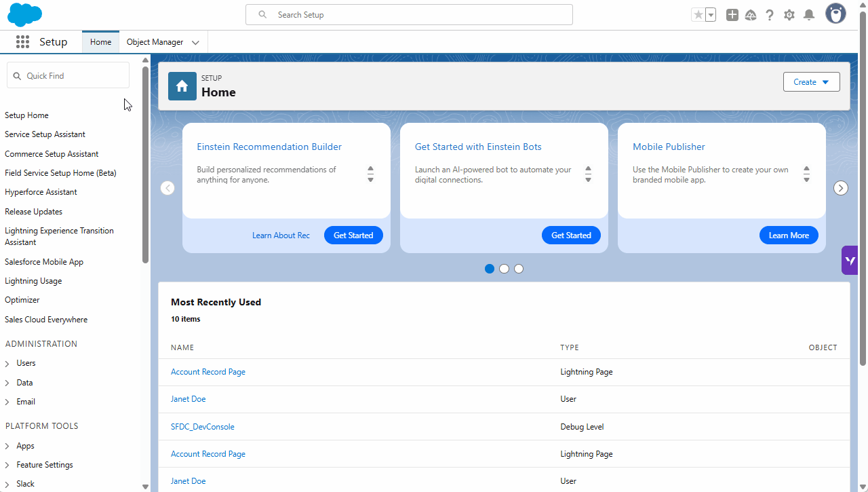Open the user profile avatar
868x492 pixels.
pos(835,14)
